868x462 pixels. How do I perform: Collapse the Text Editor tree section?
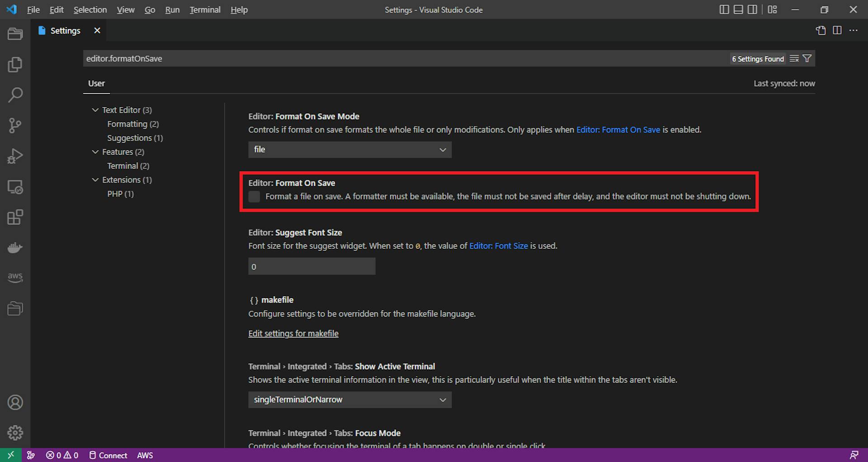95,110
